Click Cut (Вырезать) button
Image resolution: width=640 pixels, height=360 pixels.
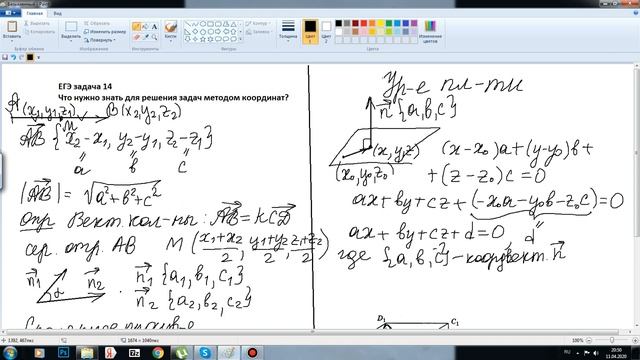tap(37, 24)
